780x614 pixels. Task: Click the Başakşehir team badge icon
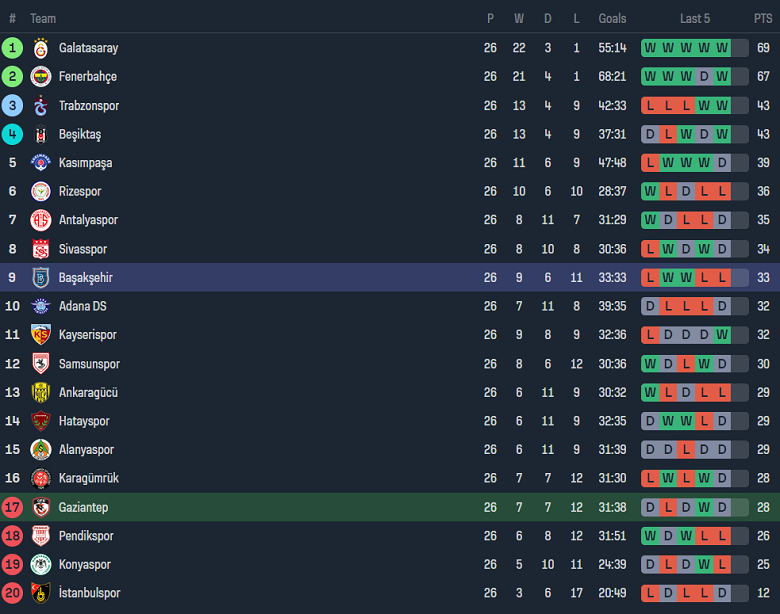[41, 278]
